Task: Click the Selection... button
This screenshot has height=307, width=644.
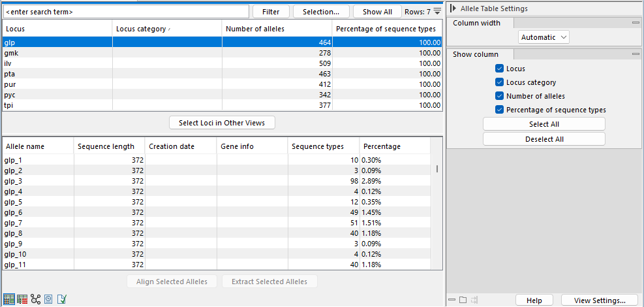Action: pyautogui.click(x=321, y=12)
